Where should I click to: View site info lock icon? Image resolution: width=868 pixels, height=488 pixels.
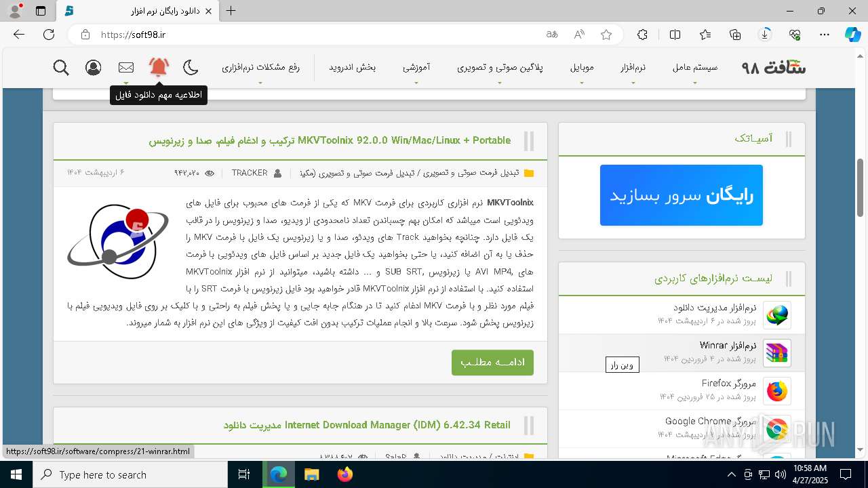[x=85, y=35]
